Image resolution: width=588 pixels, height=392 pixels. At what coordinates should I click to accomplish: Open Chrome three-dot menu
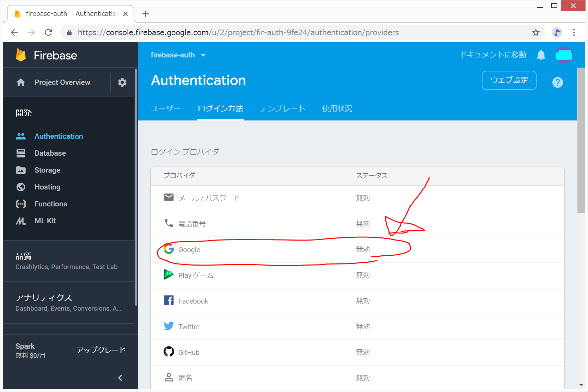[x=574, y=33]
